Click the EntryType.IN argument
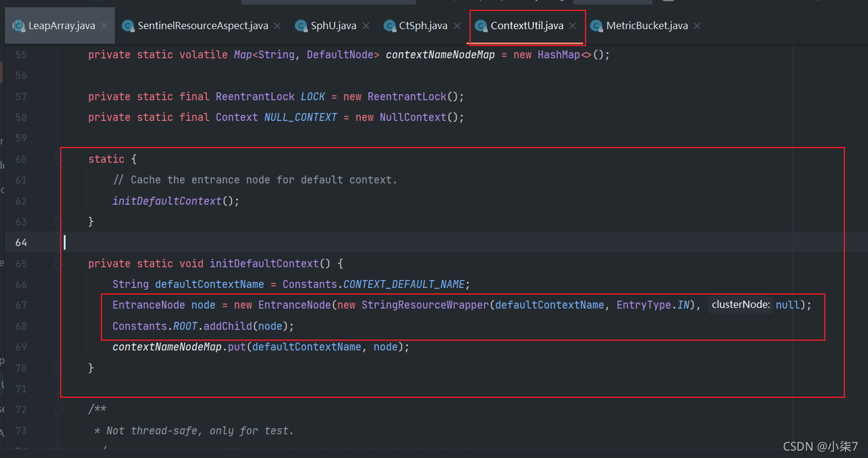 [653, 305]
